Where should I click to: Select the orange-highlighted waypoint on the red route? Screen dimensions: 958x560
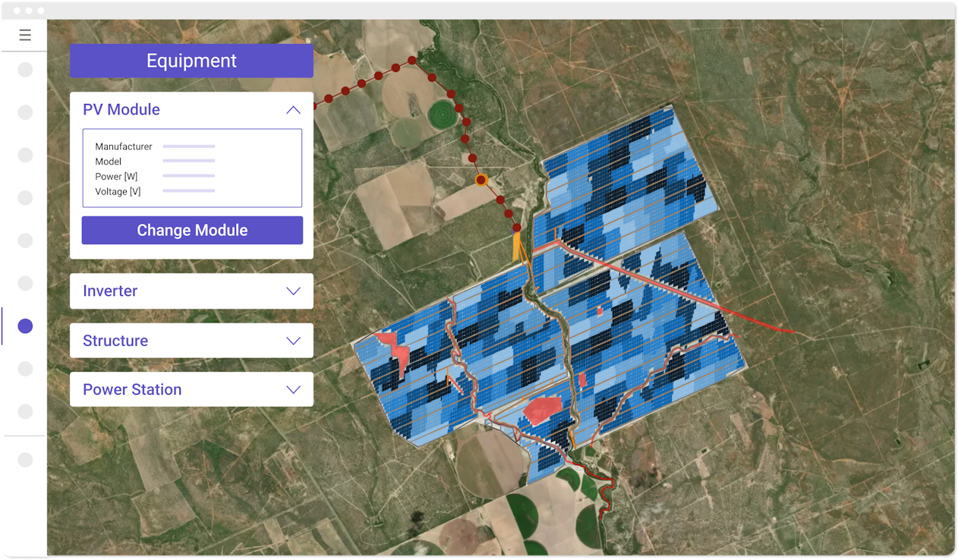tap(481, 180)
